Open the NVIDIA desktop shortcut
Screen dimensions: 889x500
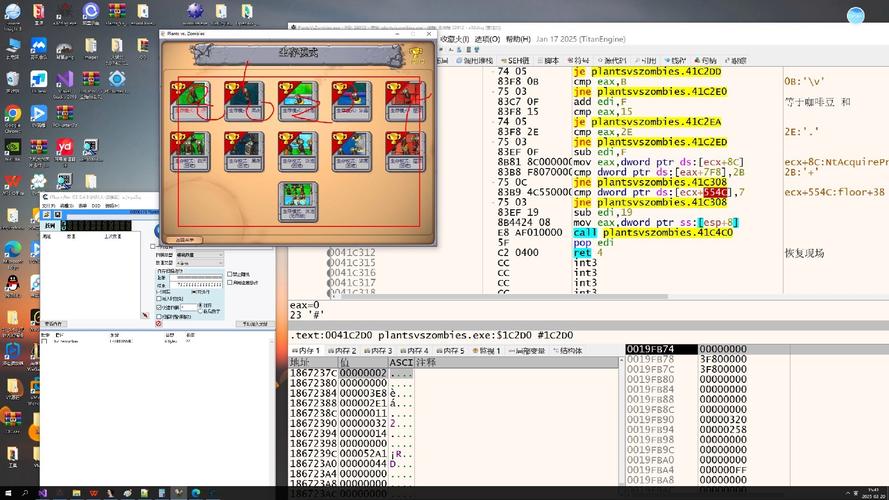tap(12, 149)
